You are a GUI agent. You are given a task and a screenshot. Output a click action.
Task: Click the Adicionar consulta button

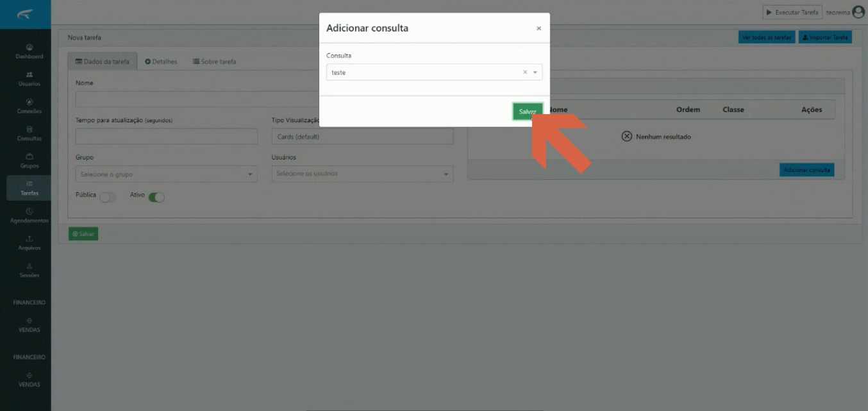[807, 170]
